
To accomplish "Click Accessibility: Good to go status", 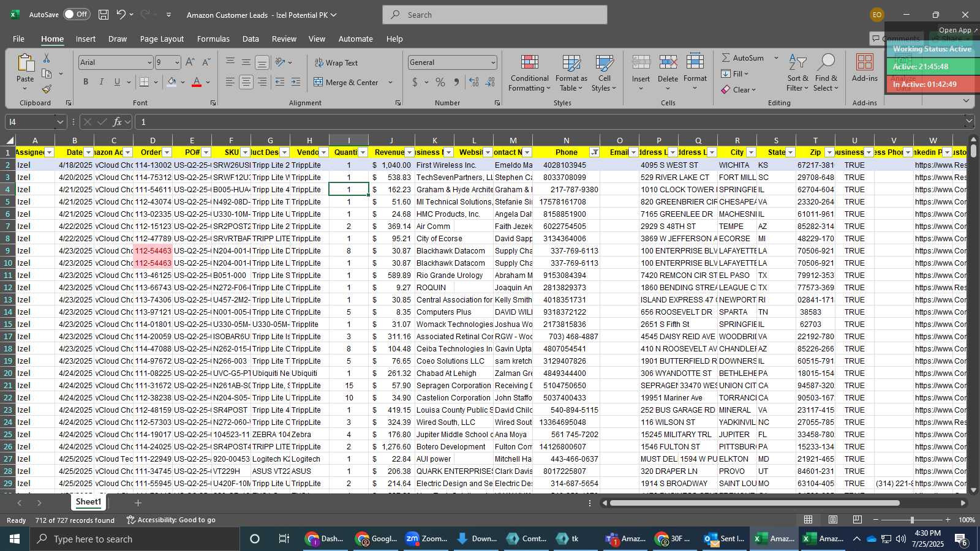I will (171, 520).
